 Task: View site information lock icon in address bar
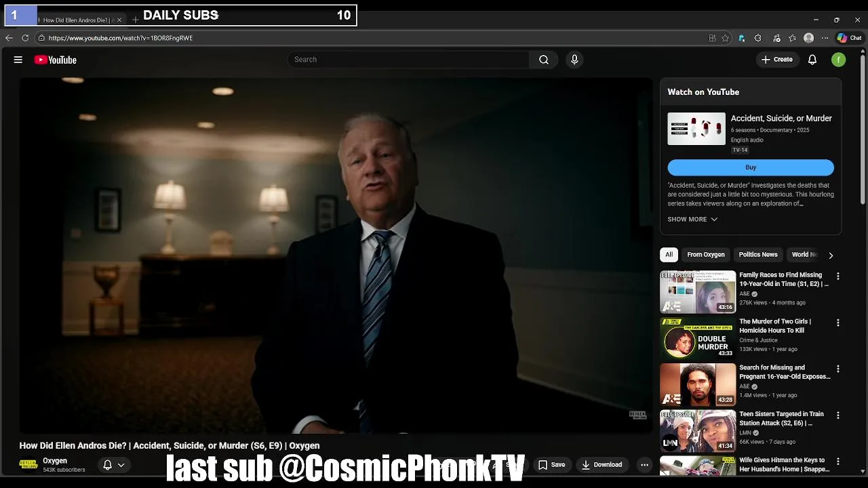tap(42, 38)
